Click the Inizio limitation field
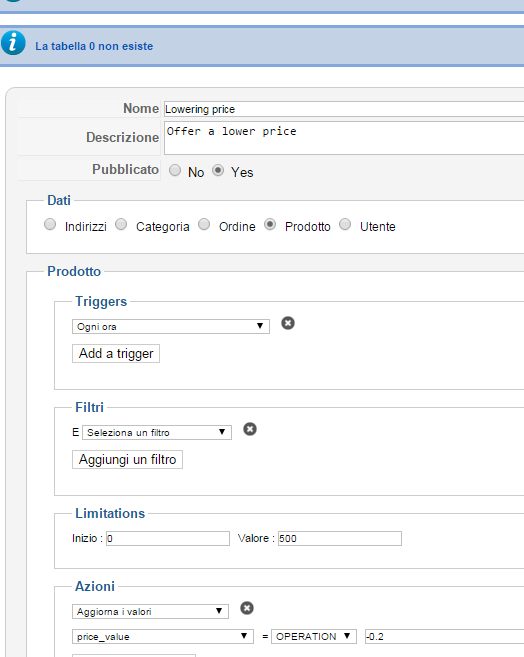524x657 pixels. tap(168, 538)
